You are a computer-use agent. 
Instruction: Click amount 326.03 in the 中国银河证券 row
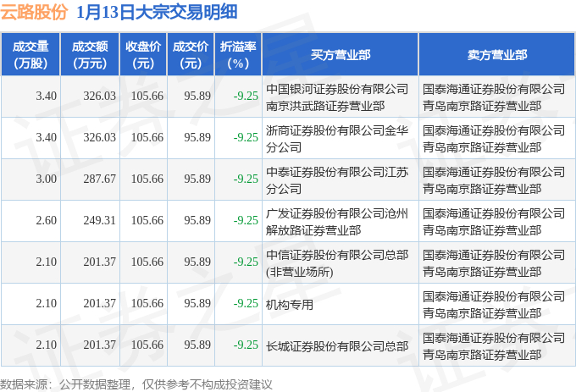coord(100,96)
